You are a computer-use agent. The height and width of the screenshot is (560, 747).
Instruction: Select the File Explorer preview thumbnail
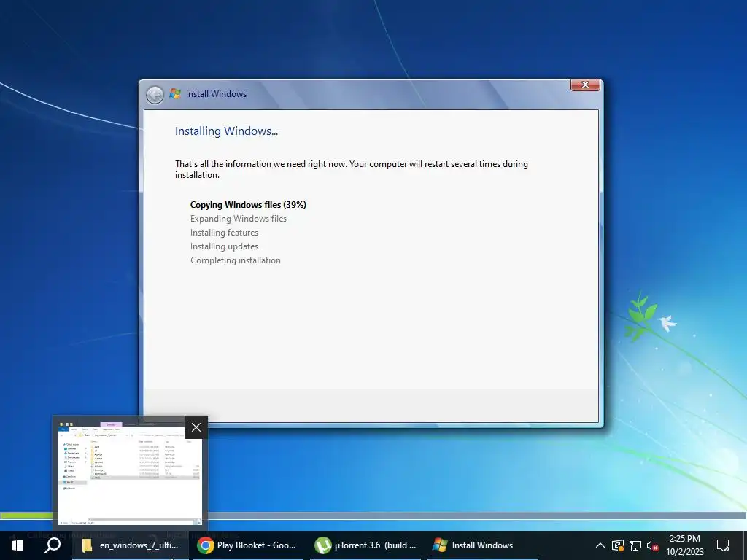click(130, 473)
